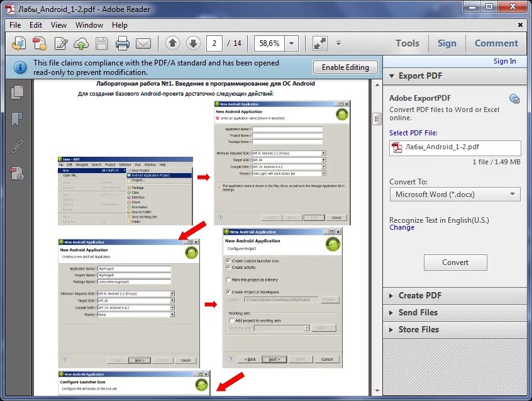Click the blue information icon in banner
Viewport: 532px width, 401px height.
(20, 67)
